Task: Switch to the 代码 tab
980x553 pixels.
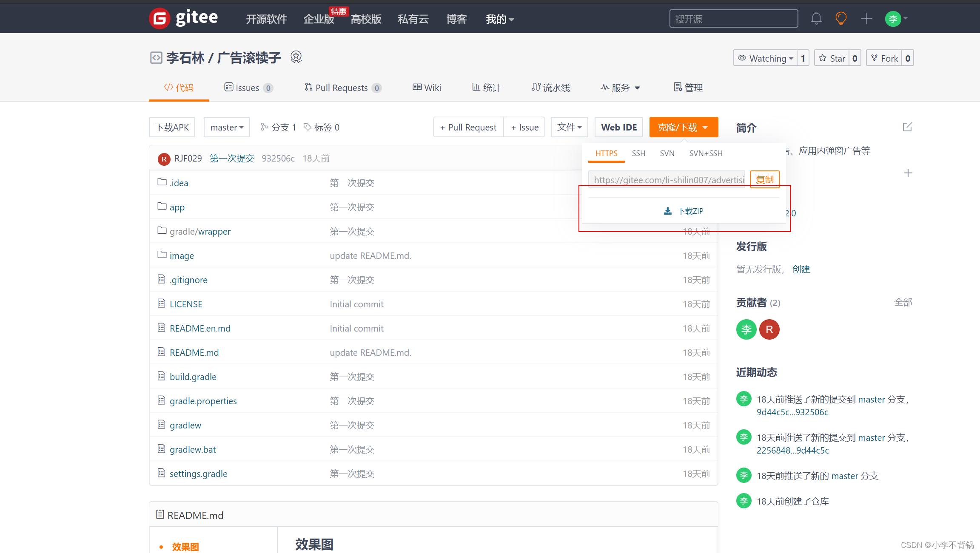Action: pyautogui.click(x=179, y=88)
